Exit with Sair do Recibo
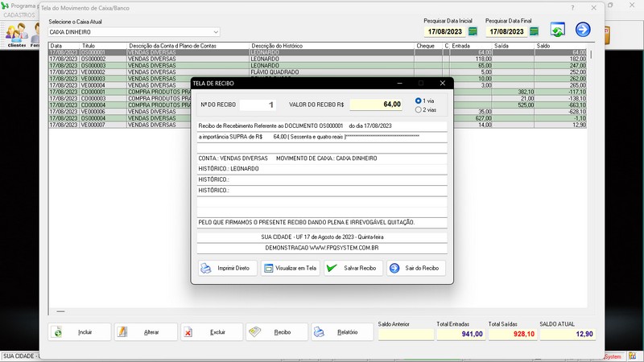Image resolution: width=644 pixels, height=362 pixels. (416, 268)
